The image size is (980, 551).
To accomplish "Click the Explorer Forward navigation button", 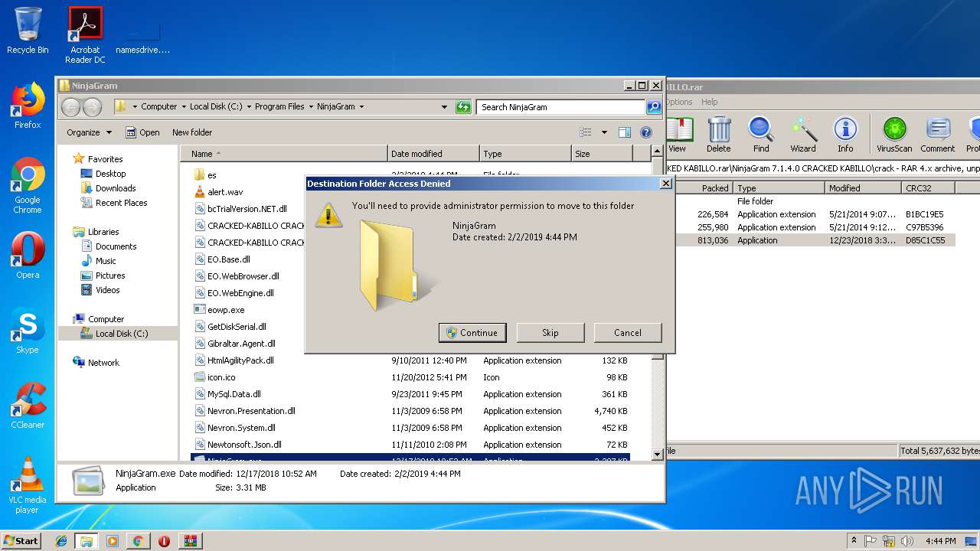I will point(92,107).
